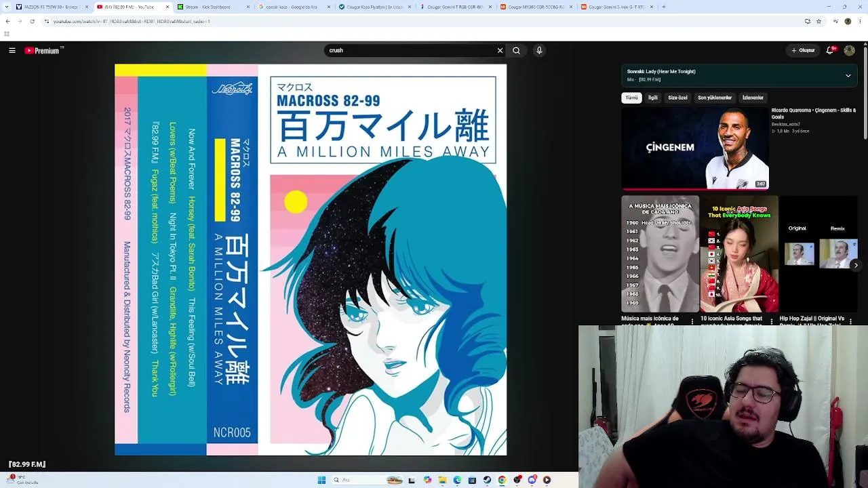Open a new browser tab
Viewport: 868px width, 488px height.
click(663, 7)
